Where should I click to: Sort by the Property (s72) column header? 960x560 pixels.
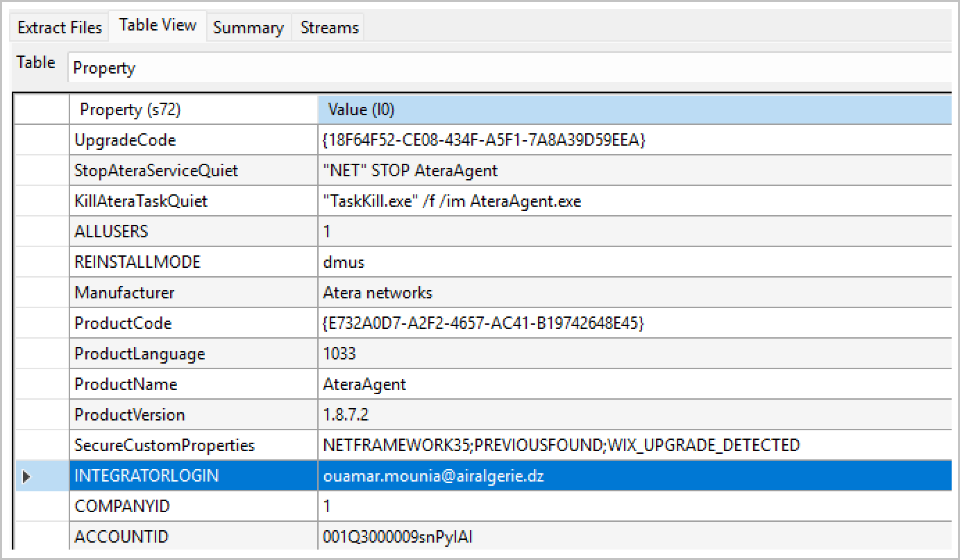pos(193,110)
